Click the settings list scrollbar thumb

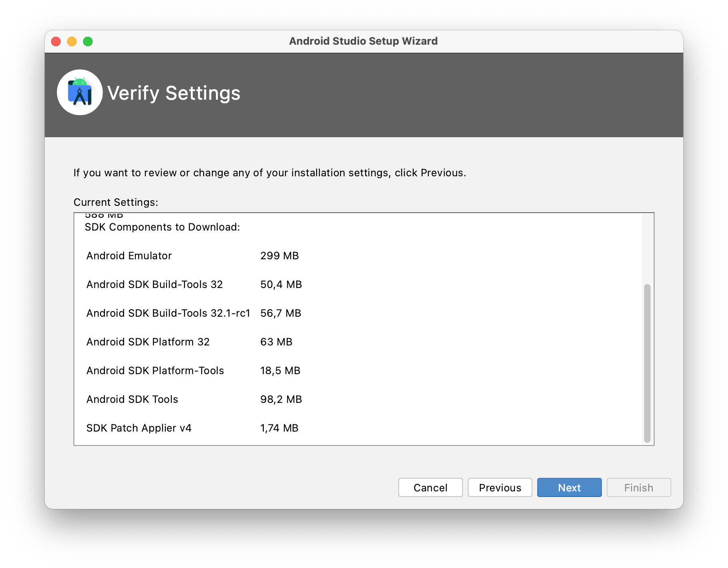coord(647,363)
